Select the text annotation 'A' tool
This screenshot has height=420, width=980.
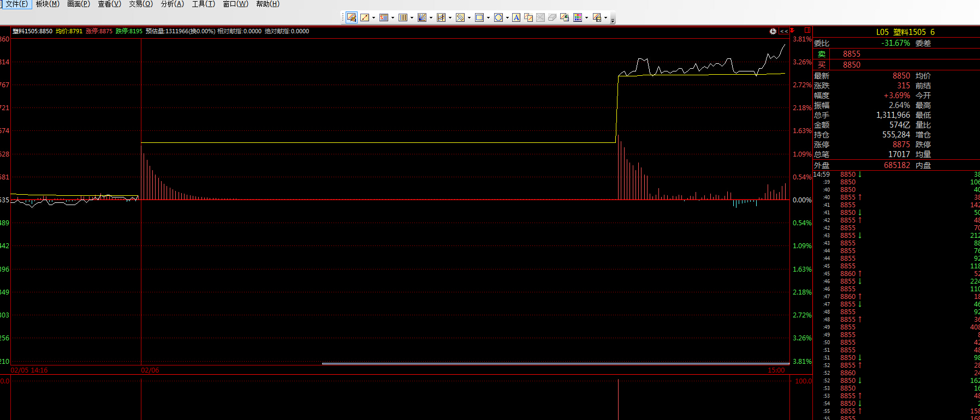click(x=516, y=17)
